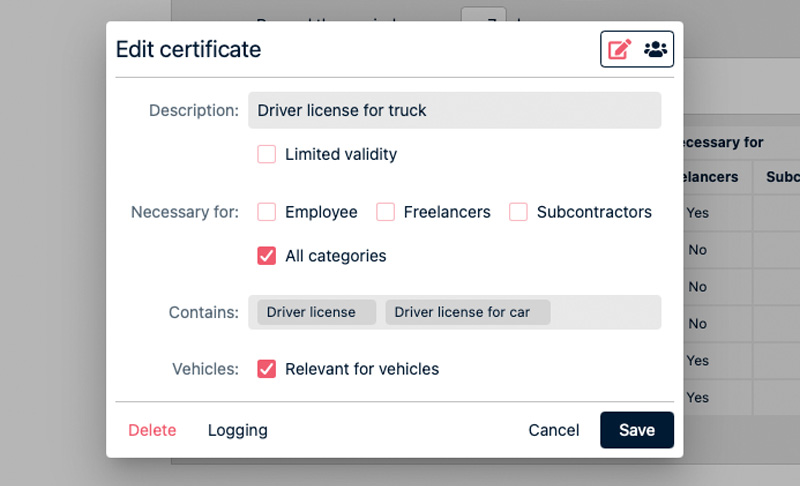Cancel editing the certificate
This screenshot has height=486, width=800.
point(553,430)
